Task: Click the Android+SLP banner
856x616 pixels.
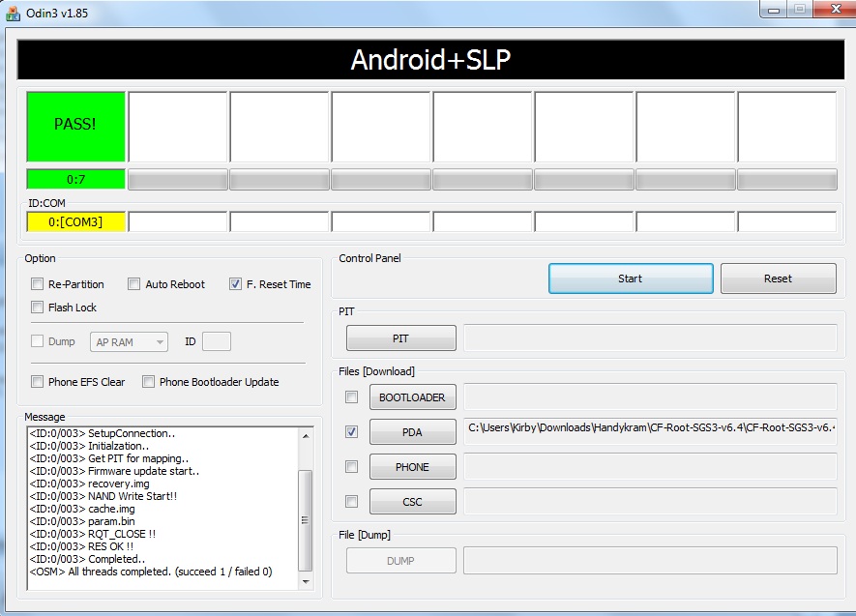Action: (x=430, y=59)
